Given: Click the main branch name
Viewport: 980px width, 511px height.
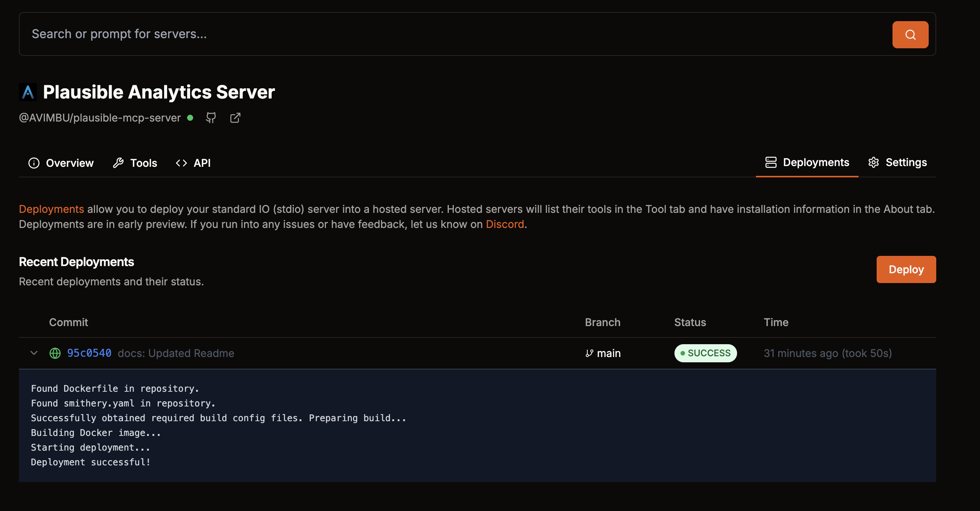Looking at the screenshot, I should coord(609,354).
